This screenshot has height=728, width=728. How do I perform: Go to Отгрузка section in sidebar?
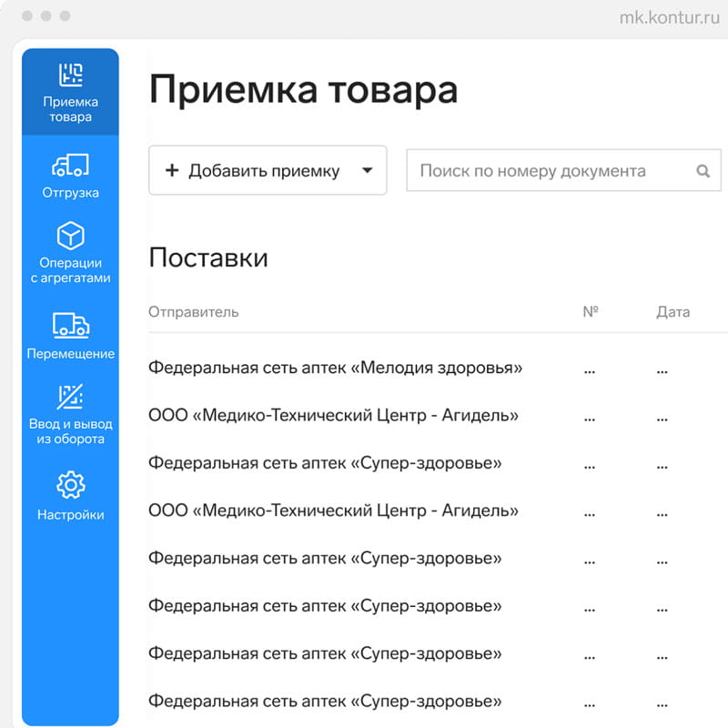coord(70,166)
